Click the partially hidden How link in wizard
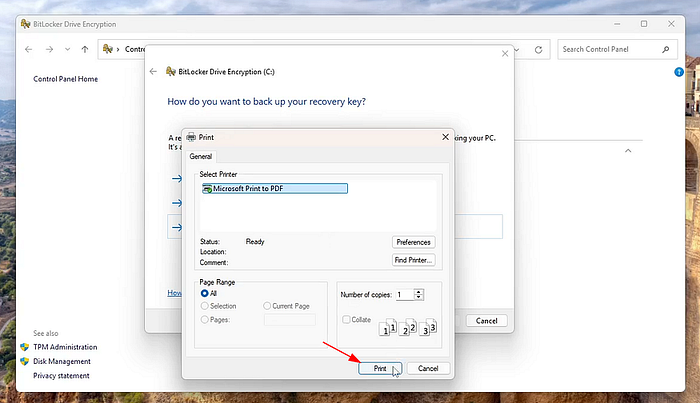Screen dimensions: 700x403 tap(174, 293)
